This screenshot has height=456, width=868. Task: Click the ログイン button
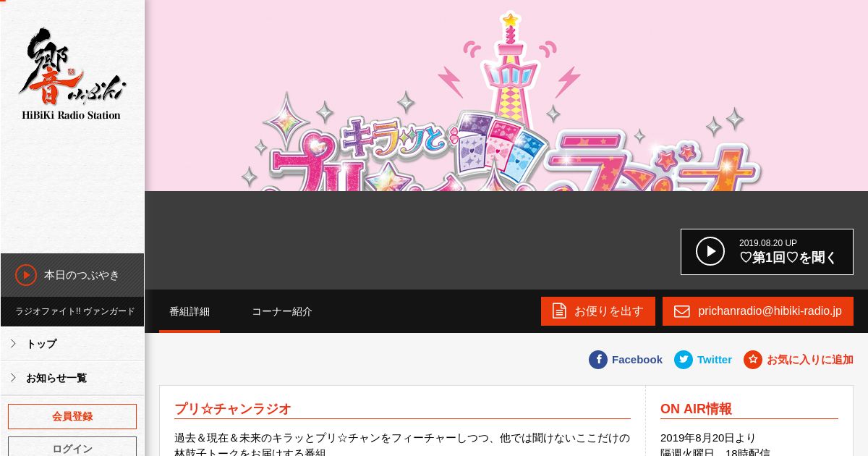[x=72, y=447]
